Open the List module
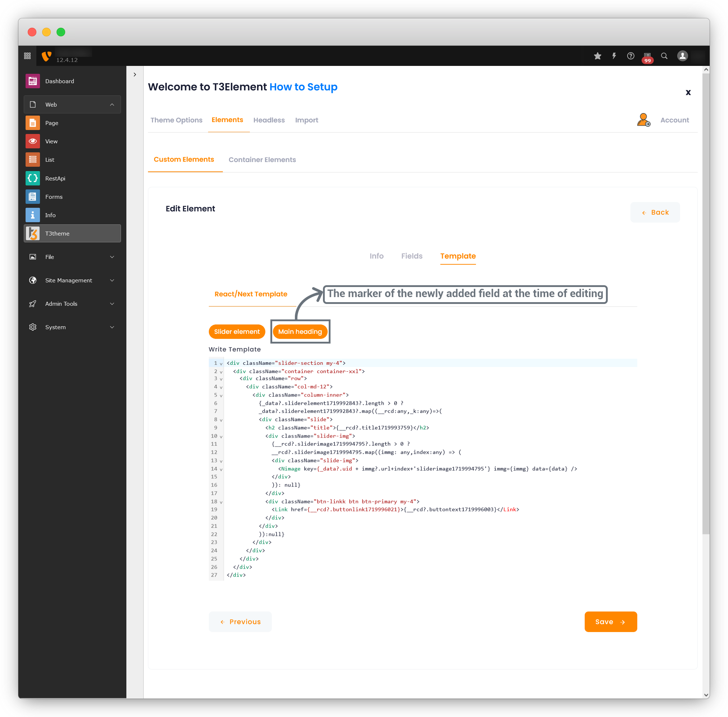Viewport: 728px width, 717px height. pyautogui.click(x=72, y=160)
